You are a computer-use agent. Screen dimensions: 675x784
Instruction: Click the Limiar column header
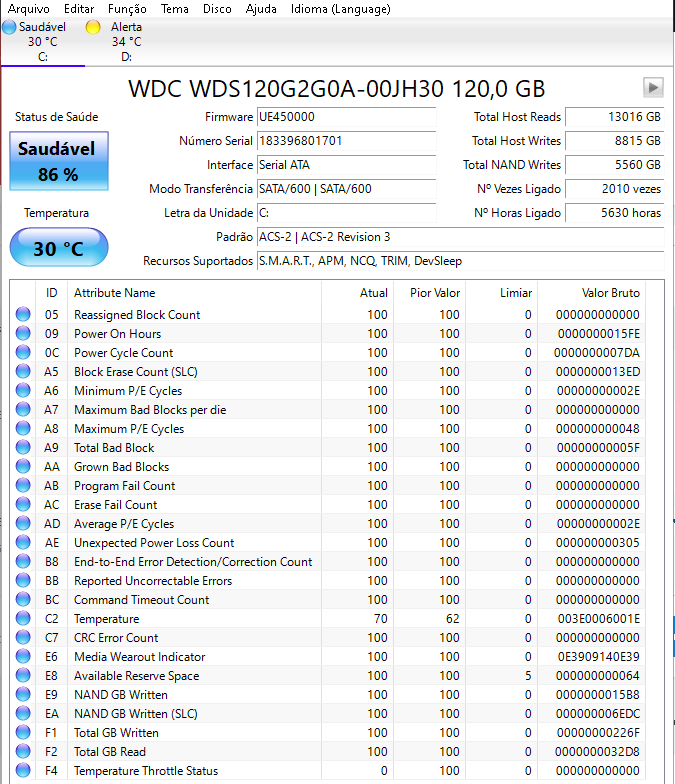point(502,293)
